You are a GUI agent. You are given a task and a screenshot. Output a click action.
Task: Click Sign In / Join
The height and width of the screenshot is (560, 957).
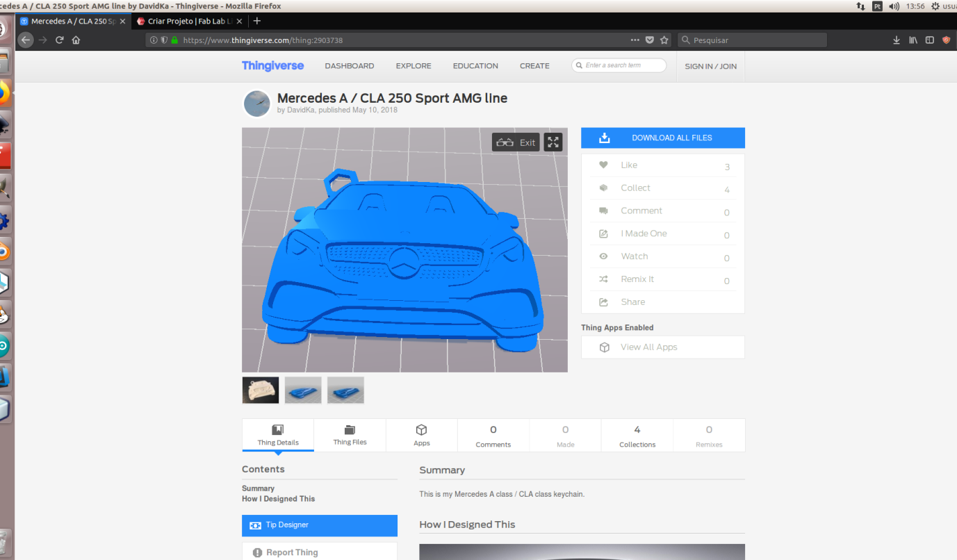pyautogui.click(x=710, y=67)
